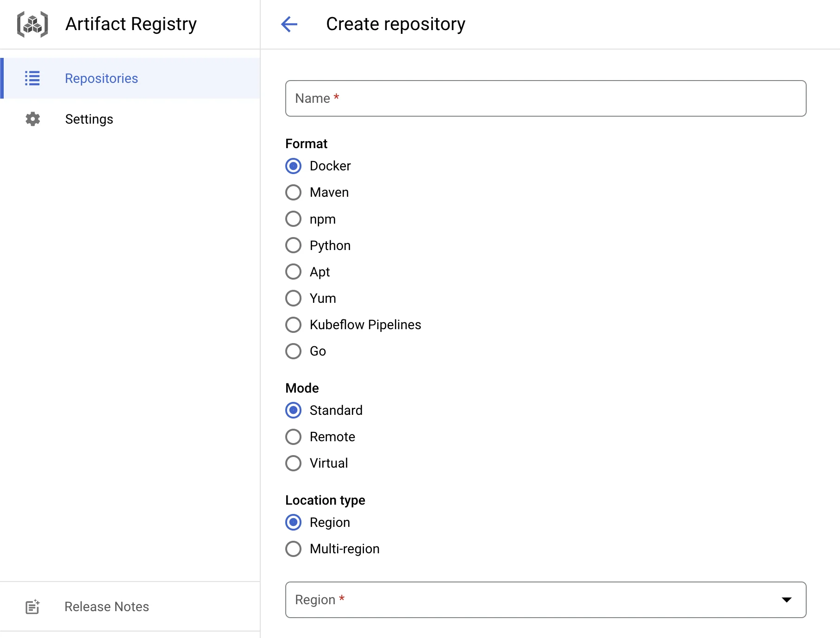Choose Remote repository mode
Viewport: 840px width, 638px height.
coord(294,437)
